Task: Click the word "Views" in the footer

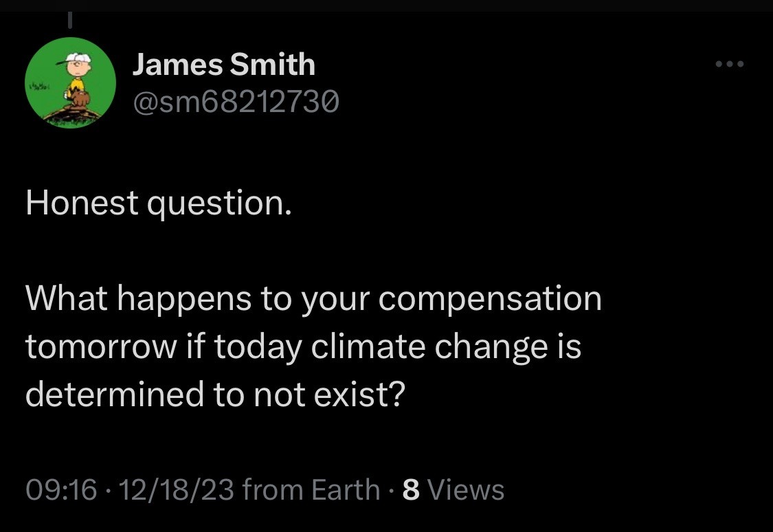Action: [466, 490]
